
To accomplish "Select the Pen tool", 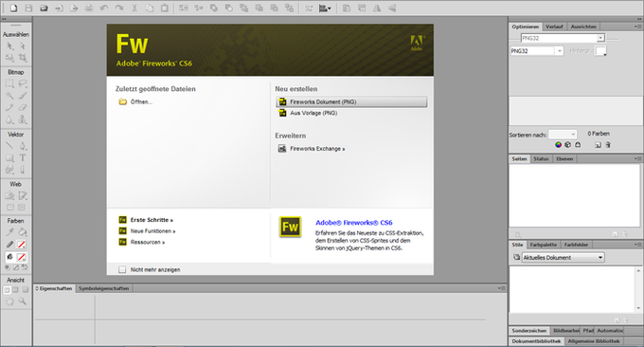I will coord(23,146).
